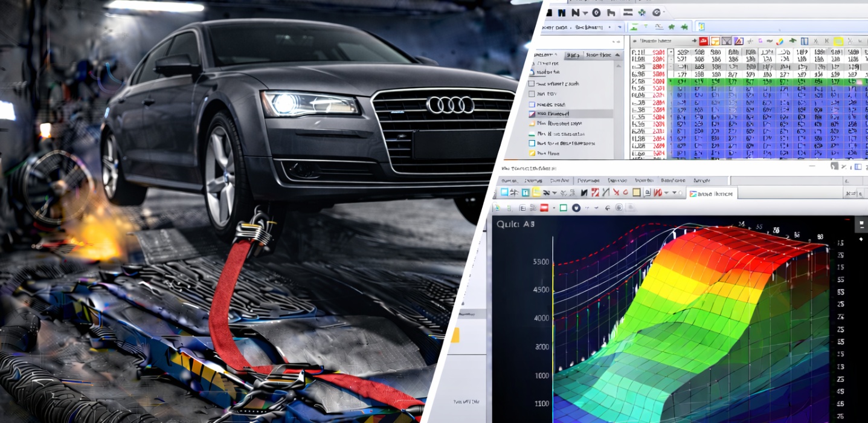Click the yellow square icon in table toolbar
The height and width of the screenshot is (423, 868).
(x=838, y=42)
